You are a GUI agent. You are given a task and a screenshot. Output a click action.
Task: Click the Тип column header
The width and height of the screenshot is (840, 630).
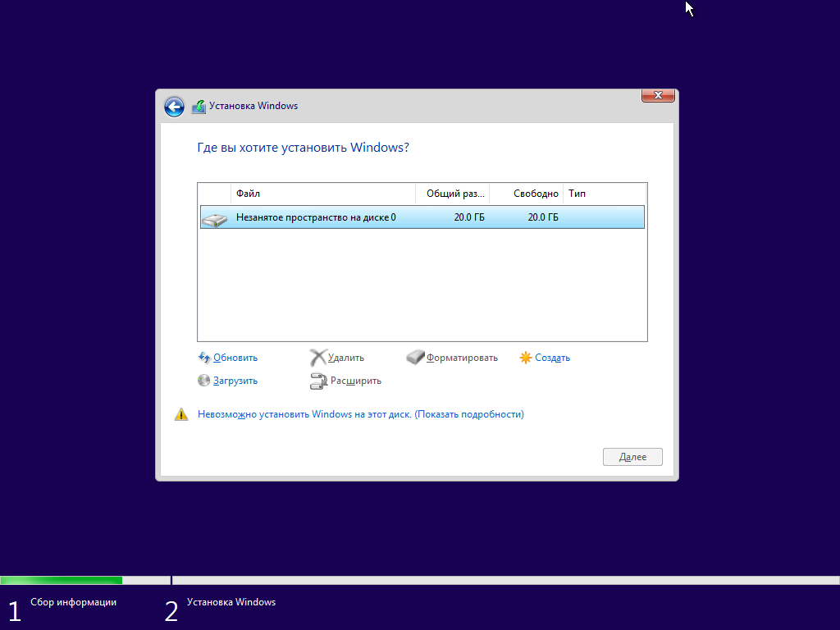pos(605,194)
